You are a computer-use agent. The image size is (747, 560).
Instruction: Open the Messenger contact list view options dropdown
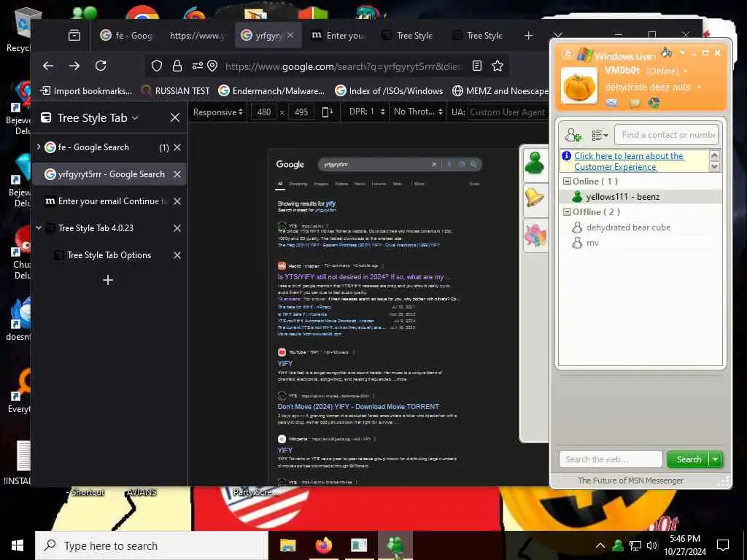pyautogui.click(x=600, y=136)
